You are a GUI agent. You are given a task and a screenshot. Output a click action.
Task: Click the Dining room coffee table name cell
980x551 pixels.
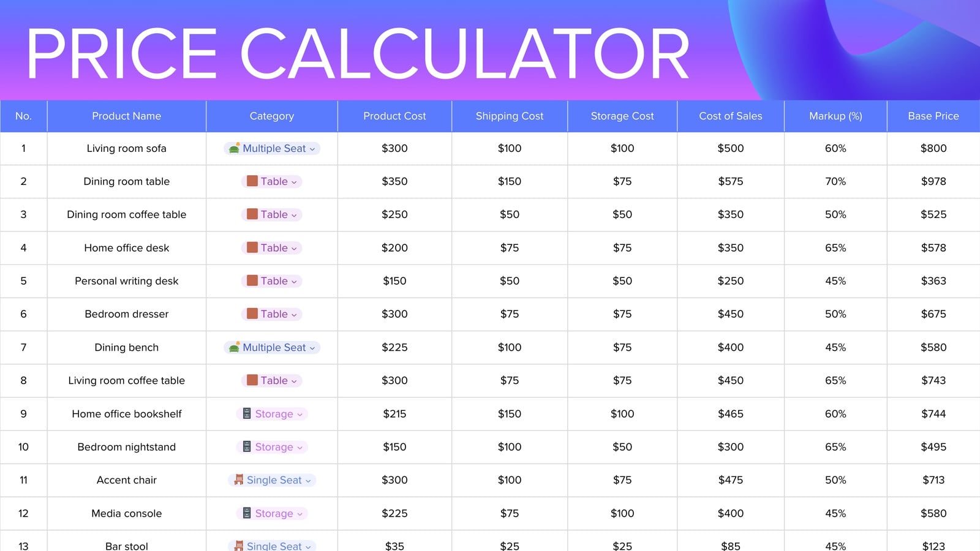coord(127,215)
